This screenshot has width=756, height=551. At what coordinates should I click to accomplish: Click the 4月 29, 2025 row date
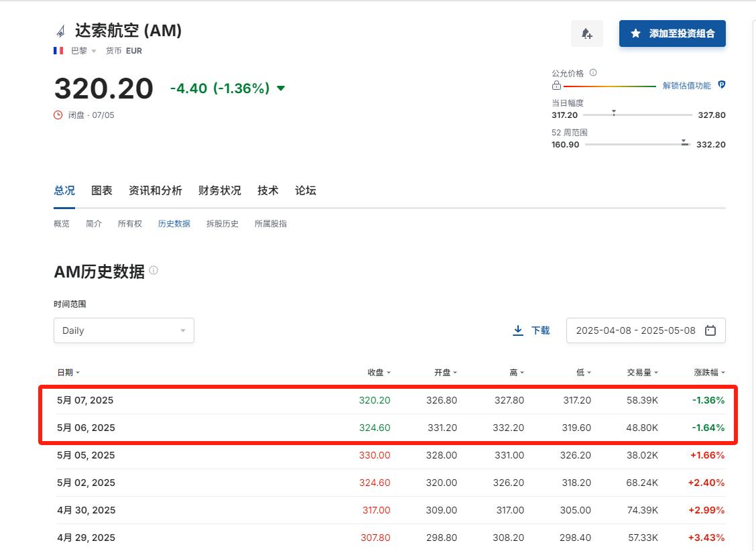coord(86,538)
